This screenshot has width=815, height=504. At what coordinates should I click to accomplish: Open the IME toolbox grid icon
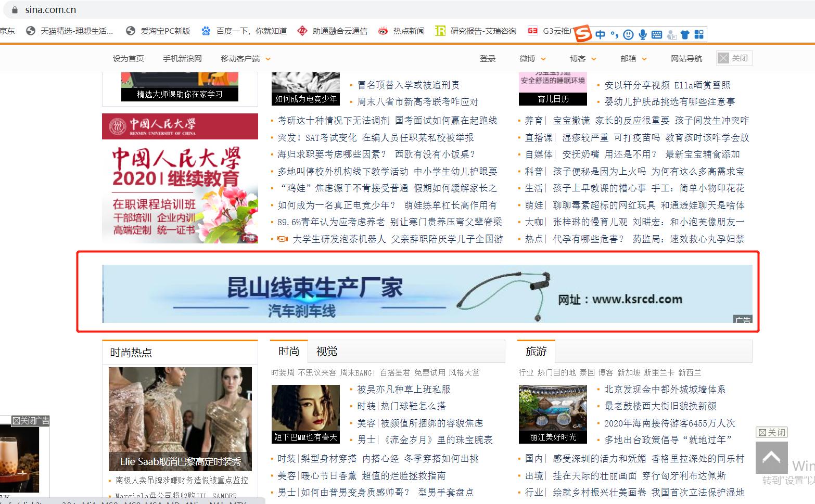click(x=699, y=34)
